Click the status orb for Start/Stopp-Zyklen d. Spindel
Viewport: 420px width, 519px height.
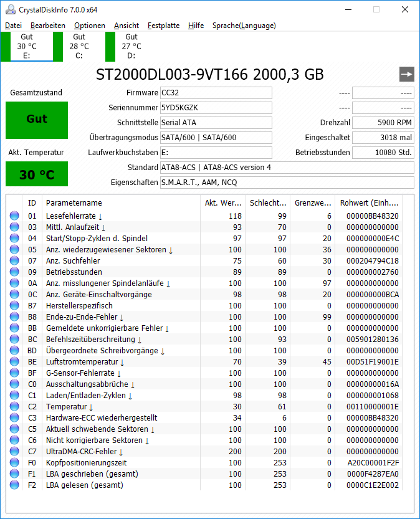click(x=14, y=238)
